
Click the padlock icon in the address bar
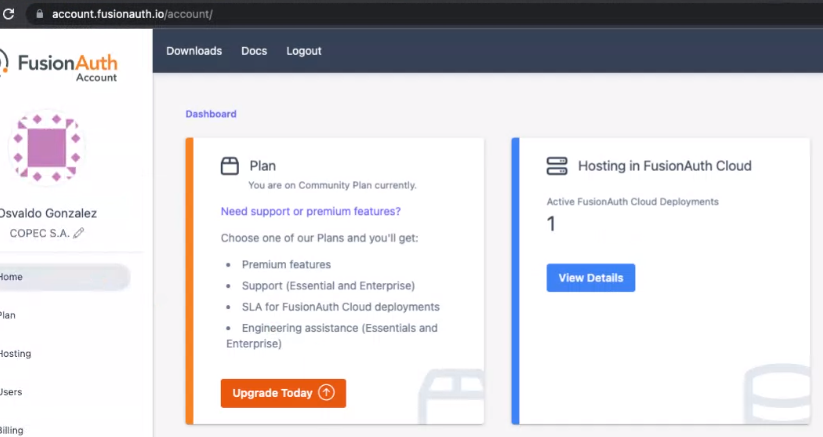(x=39, y=14)
